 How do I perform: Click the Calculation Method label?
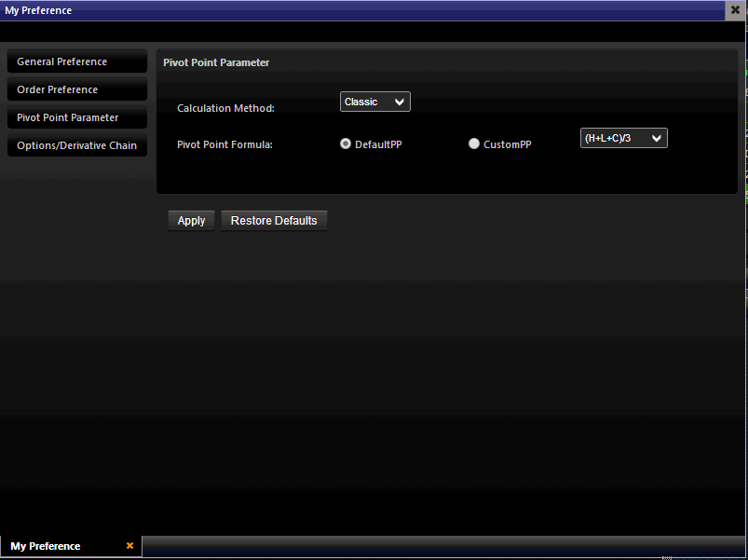coord(225,108)
